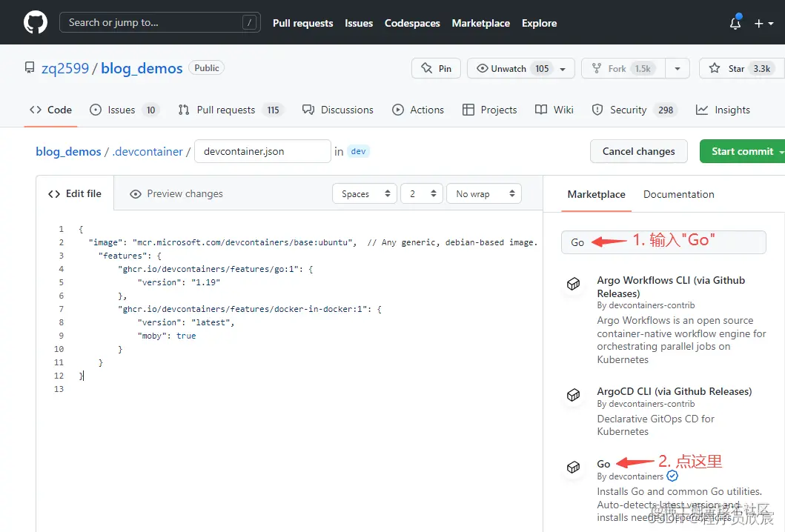The image size is (785, 532).
Task: Open ArgoCD CLI (via Github Releases) title
Action: point(675,391)
